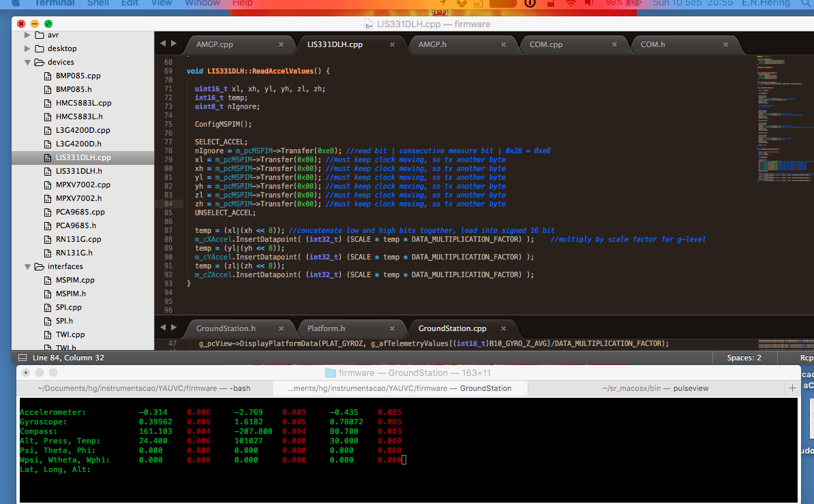Screen dimensions: 814x504
Task: Open MPXV7002.cpp file
Action: pos(83,185)
